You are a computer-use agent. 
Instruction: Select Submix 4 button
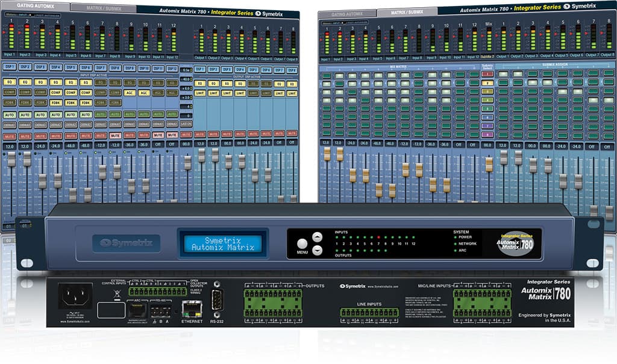(x=487, y=100)
